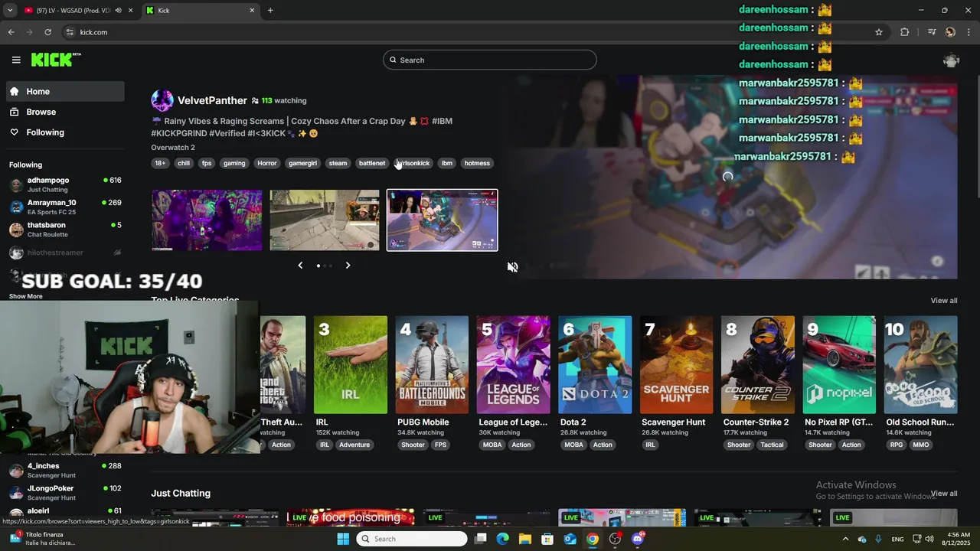Viewport: 980px width, 551px height.
Task: Open the Old School RuneScape category card
Action: point(920,365)
